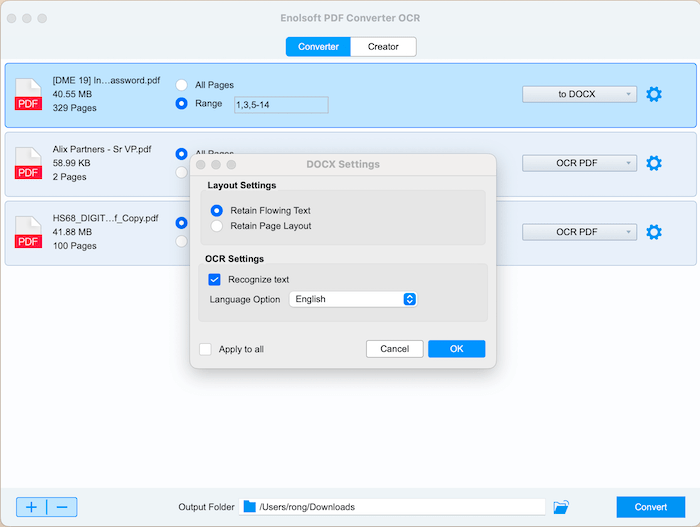Click the 100 Pages label
The height and width of the screenshot is (527, 700).
coord(75,246)
